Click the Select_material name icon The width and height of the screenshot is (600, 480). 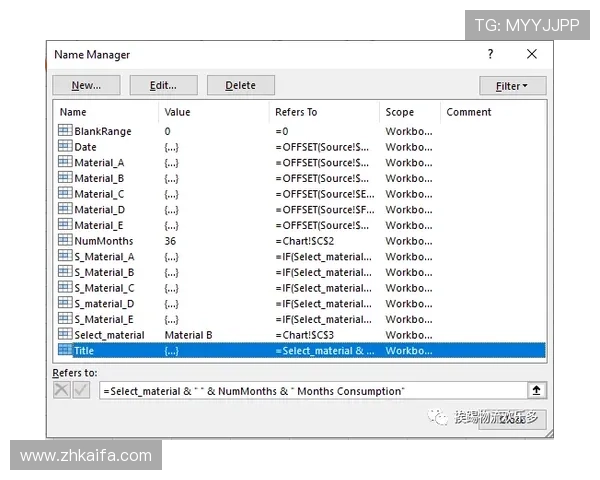tap(65, 335)
